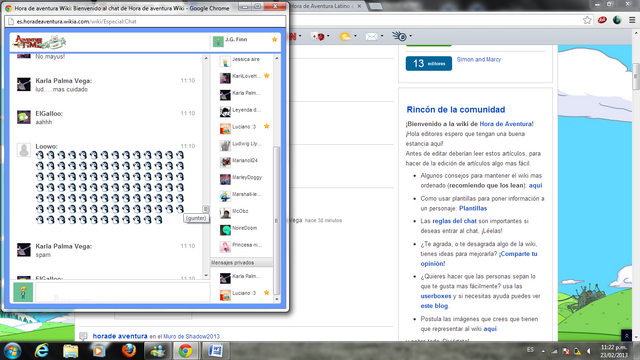
Task: Open Muro de Shadow2013 link
Action: (x=191, y=336)
